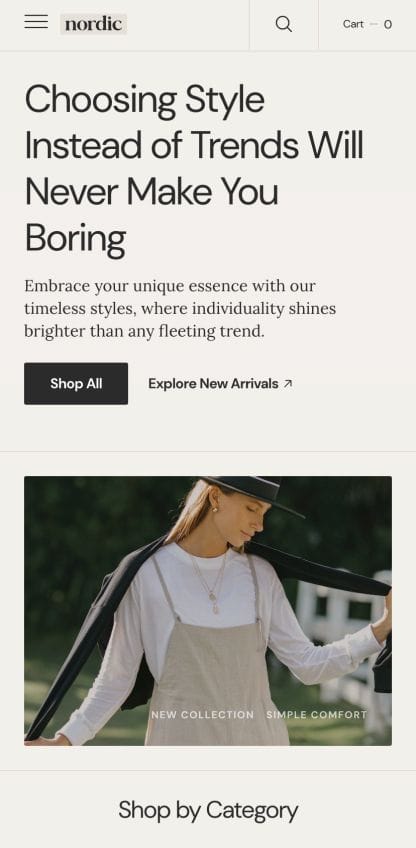Click the Choosing Style headline first line

coord(144,100)
